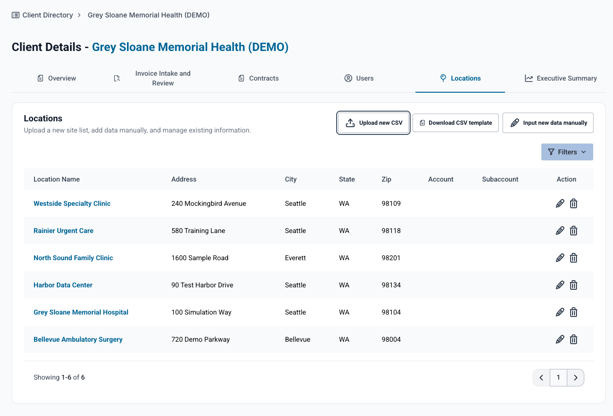Go back to Client Directory breadcrumb
The width and height of the screenshot is (613, 416).
pyautogui.click(x=47, y=15)
